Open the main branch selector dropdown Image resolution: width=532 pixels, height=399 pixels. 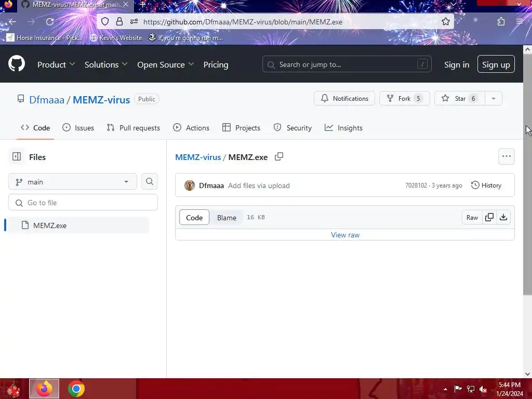pos(73,181)
